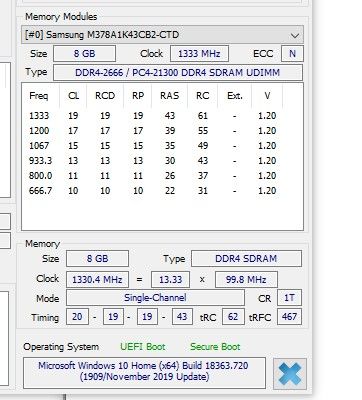Select the 666.7 frequency row
Screen dimensions: 362x400
click(153, 191)
